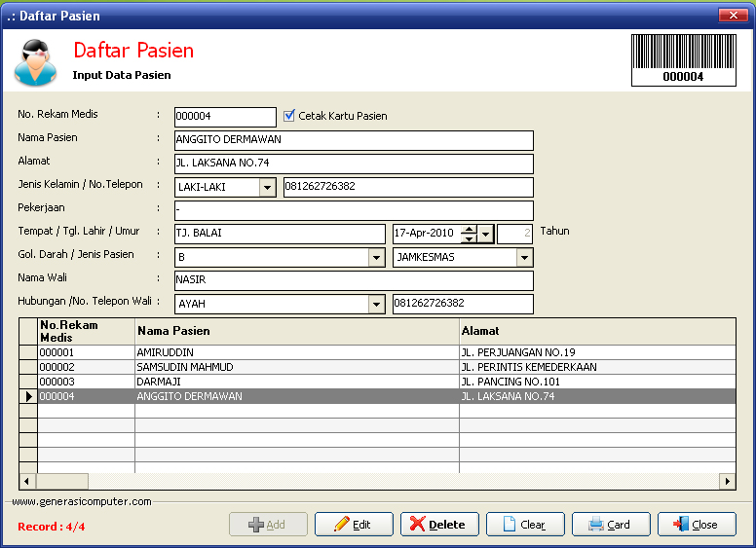Expand the Jenis Kelamin LAKI-LAKI dropdown
The image size is (756, 548).
coord(267,188)
